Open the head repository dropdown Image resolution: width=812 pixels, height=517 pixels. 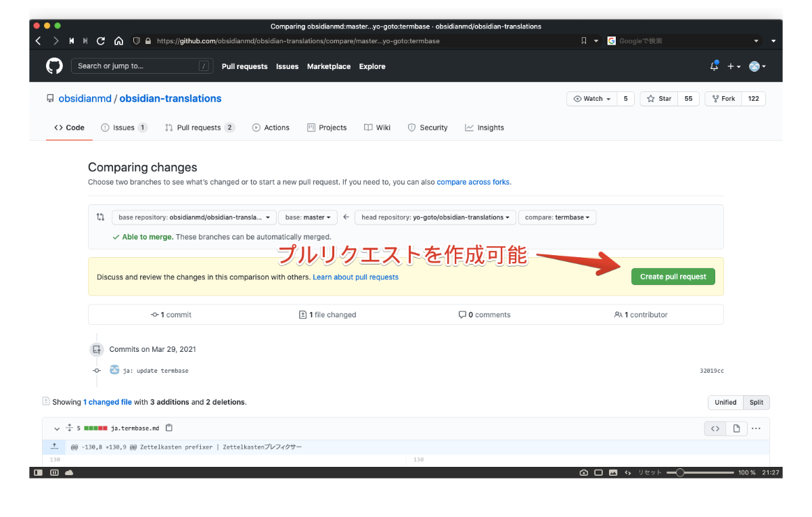(x=435, y=217)
